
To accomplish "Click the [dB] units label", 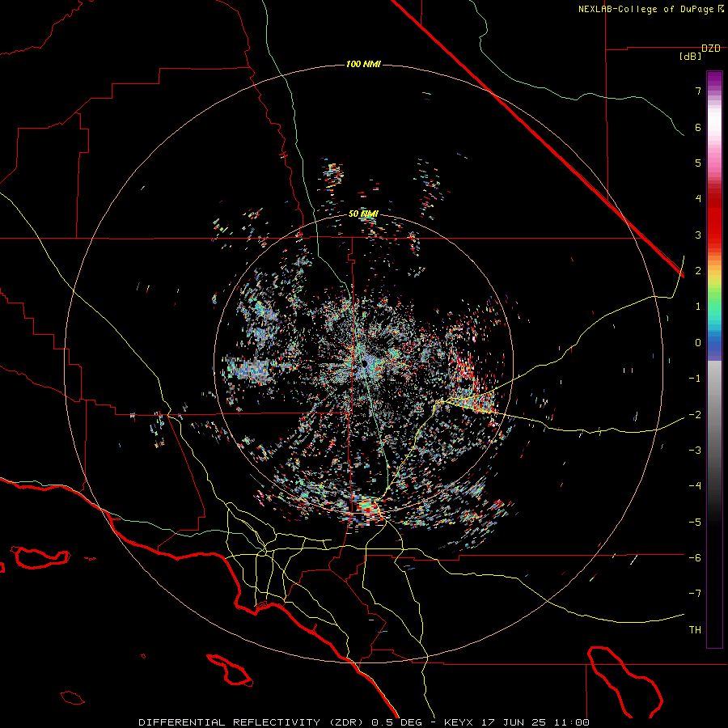I will pos(691,57).
